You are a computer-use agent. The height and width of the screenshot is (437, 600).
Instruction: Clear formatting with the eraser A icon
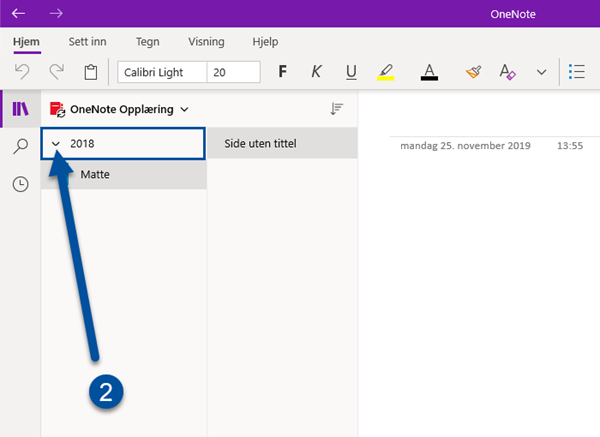[x=507, y=72]
